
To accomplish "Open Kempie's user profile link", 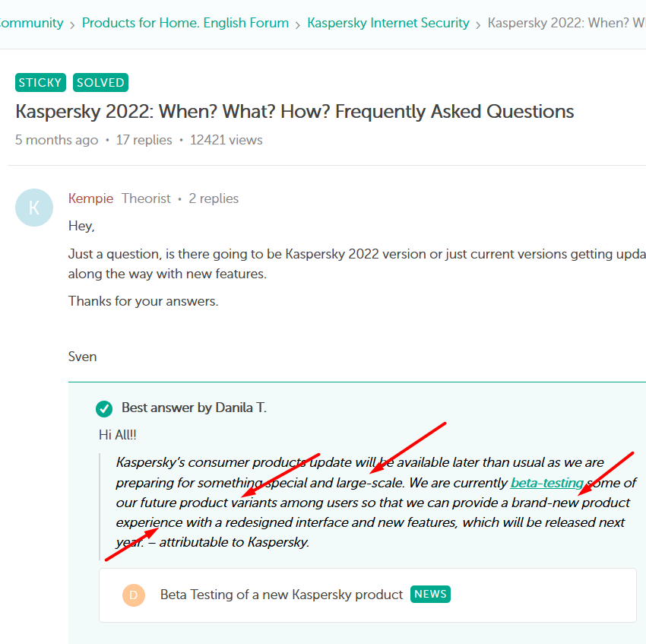I will tap(90, 198).
